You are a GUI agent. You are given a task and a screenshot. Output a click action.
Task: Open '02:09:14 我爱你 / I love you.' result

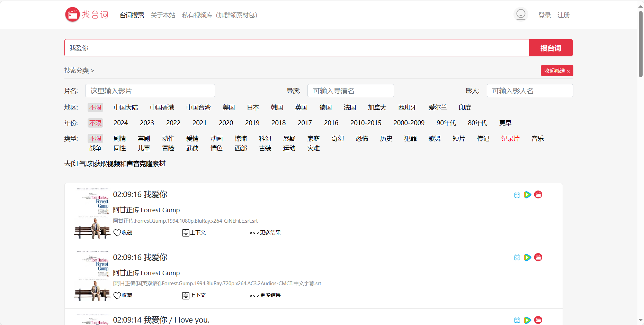click(x=161, y=320)
